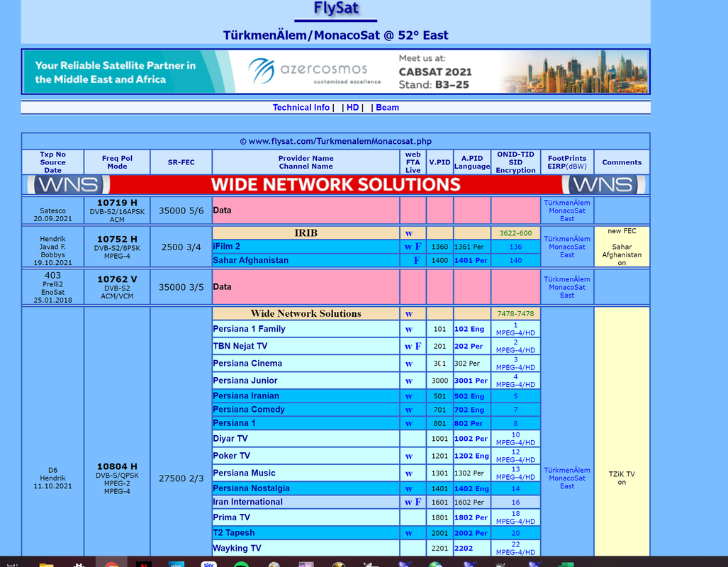Open the HD link

353,108
